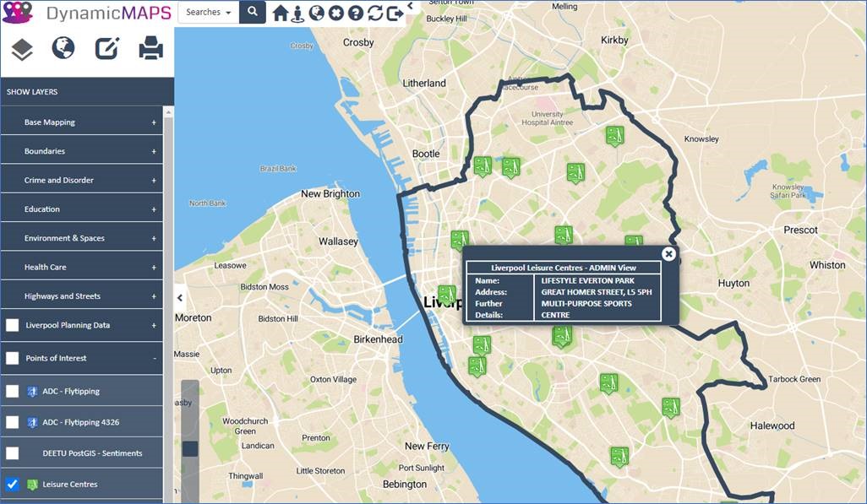Click the globe basemap icon in sidebar

63,48
